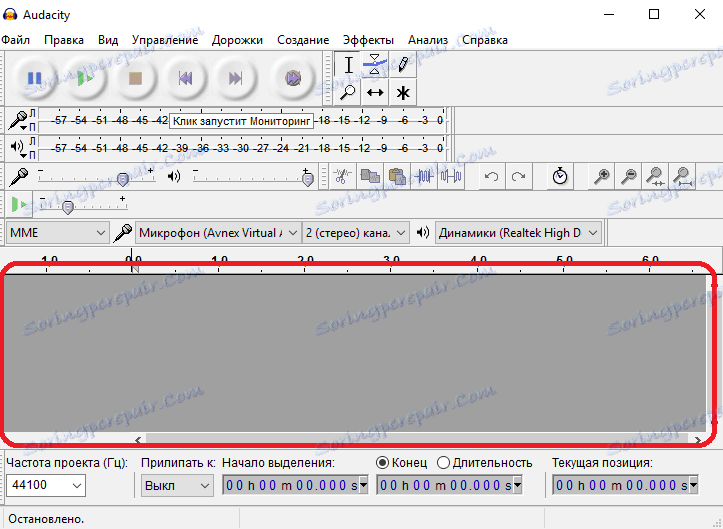Open the Справка menu
This screenshot has width=723, height=529.
point(485,40)
